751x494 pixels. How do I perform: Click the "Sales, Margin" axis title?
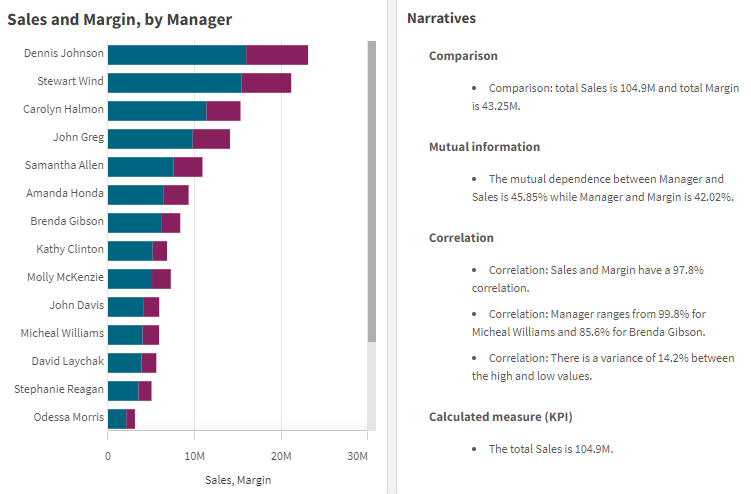point(238,480)
